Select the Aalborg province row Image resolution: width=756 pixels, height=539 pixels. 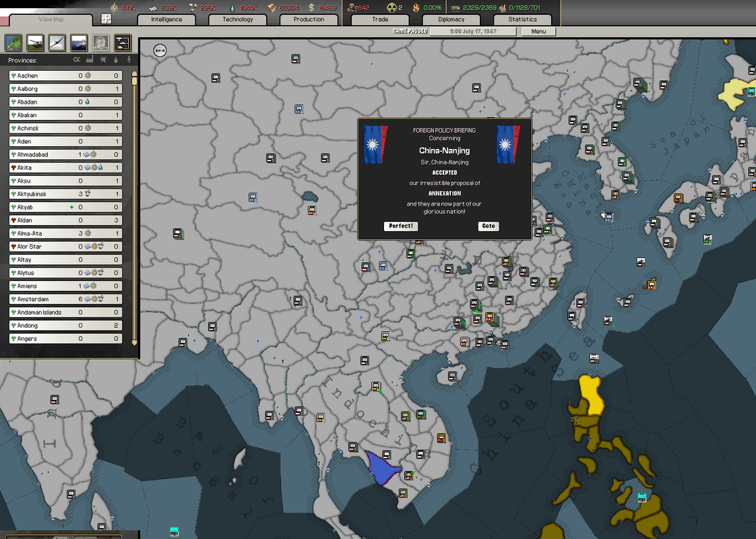coord(65,89)
